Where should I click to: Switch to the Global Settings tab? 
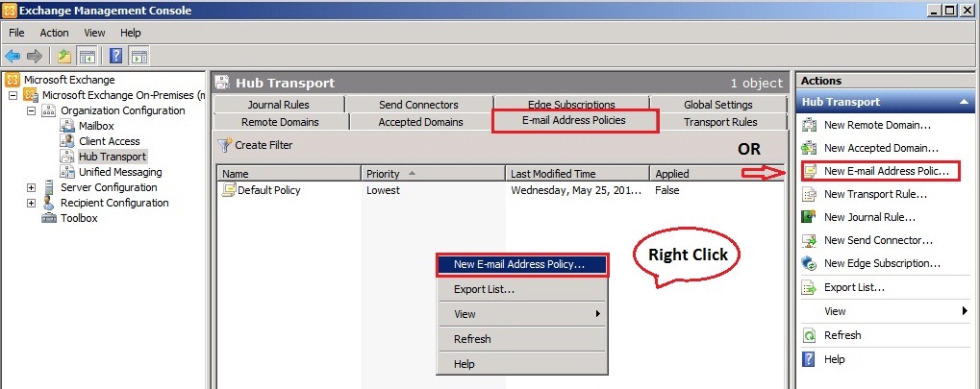(718, 105)
